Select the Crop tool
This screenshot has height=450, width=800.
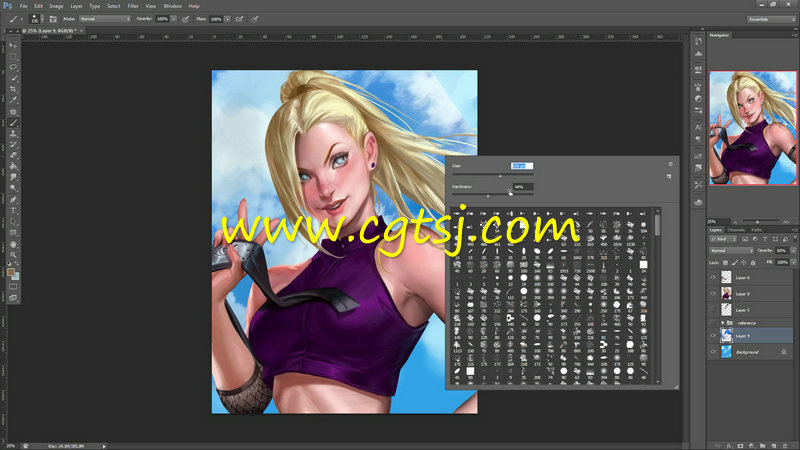13,89
